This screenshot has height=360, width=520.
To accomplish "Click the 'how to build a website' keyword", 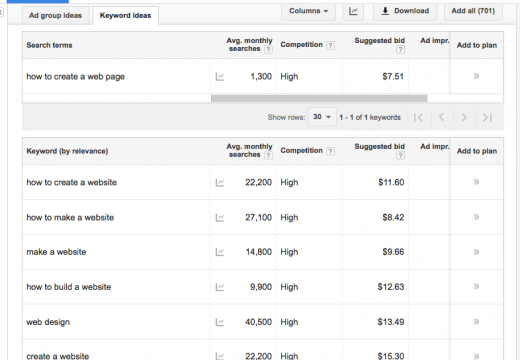I will coord(69,287).
